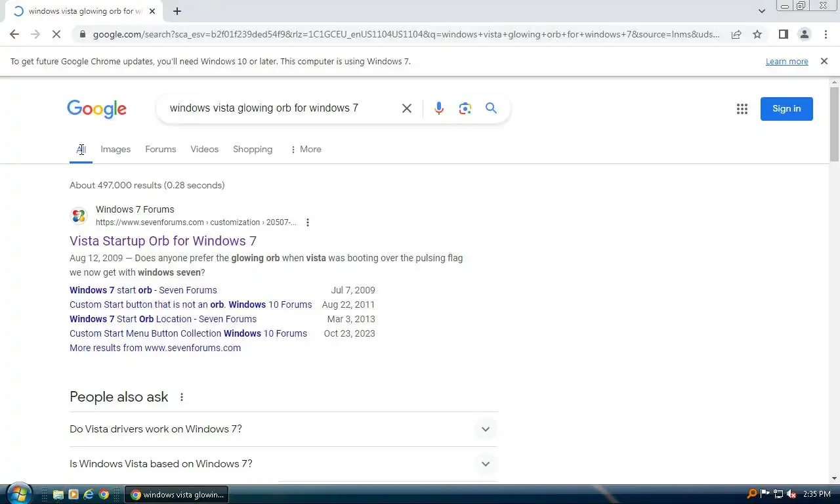Toggle the Chrome side panel icon
The height and width of the screenshot is (504, 840).
coord(783,34)
